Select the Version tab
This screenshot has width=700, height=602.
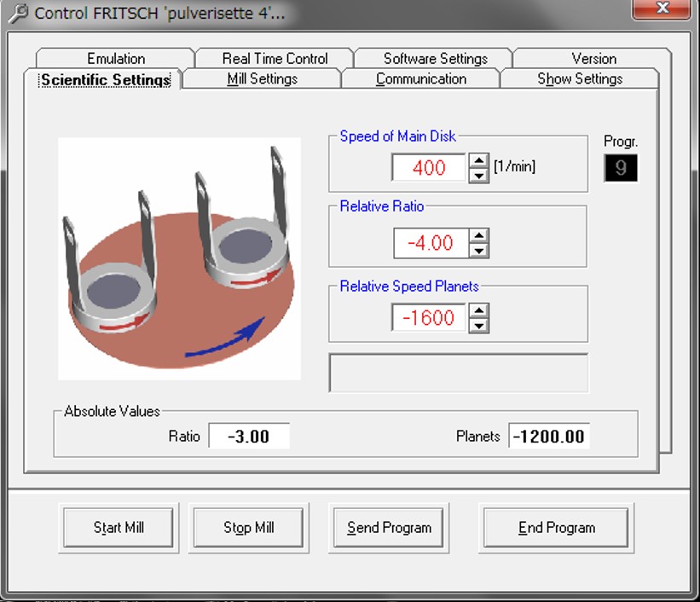click(593, 58)
